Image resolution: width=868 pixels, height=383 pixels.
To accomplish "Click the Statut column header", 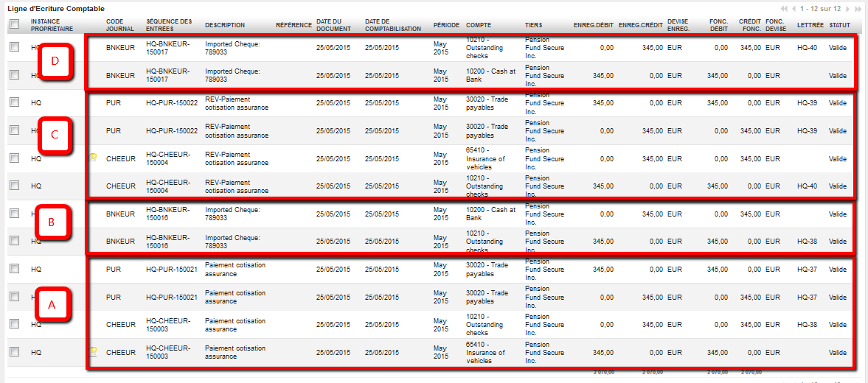I will tap(839, 24).
